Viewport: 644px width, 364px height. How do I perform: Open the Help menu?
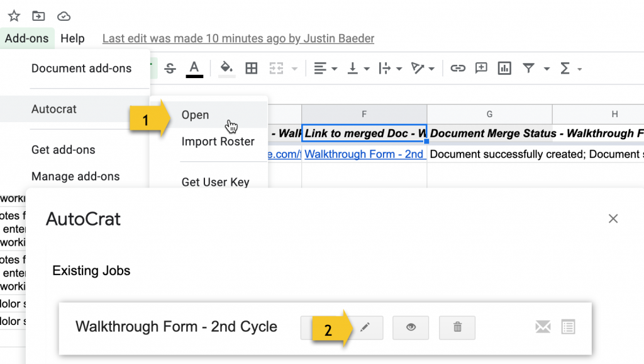coord(73,38)
